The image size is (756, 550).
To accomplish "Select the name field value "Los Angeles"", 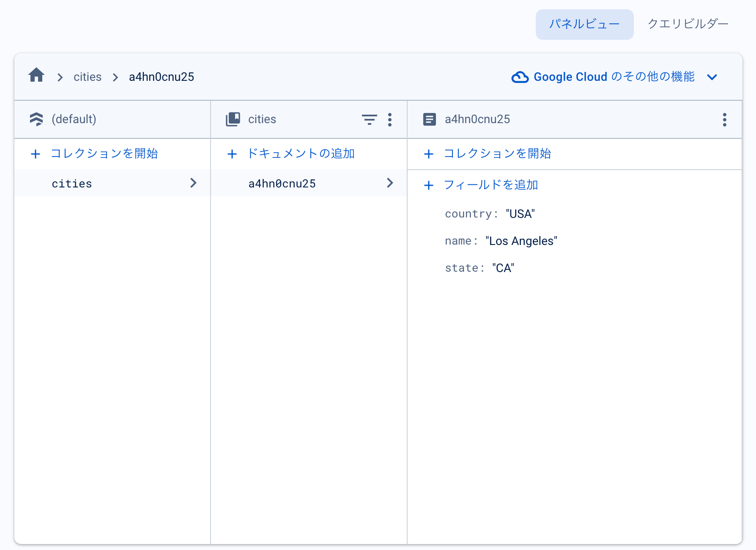I will click(x=521, y=240).
